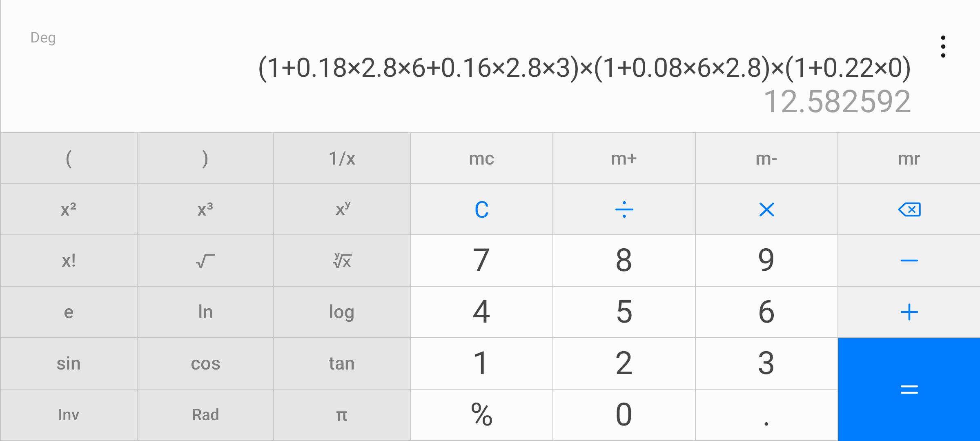Tap the memory clear mc key

pyautogui.click(x=481, y=158)
